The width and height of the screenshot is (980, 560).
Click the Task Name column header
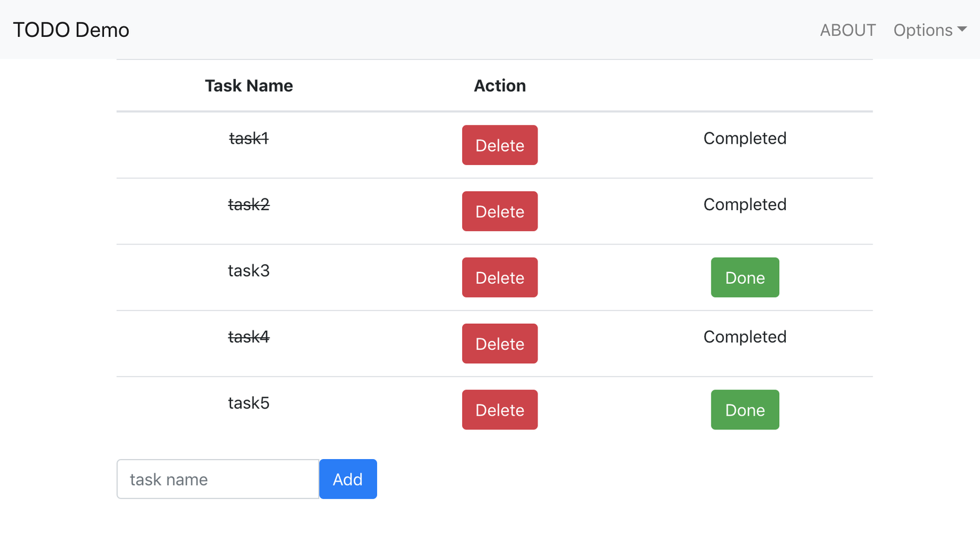pos(249,86)
